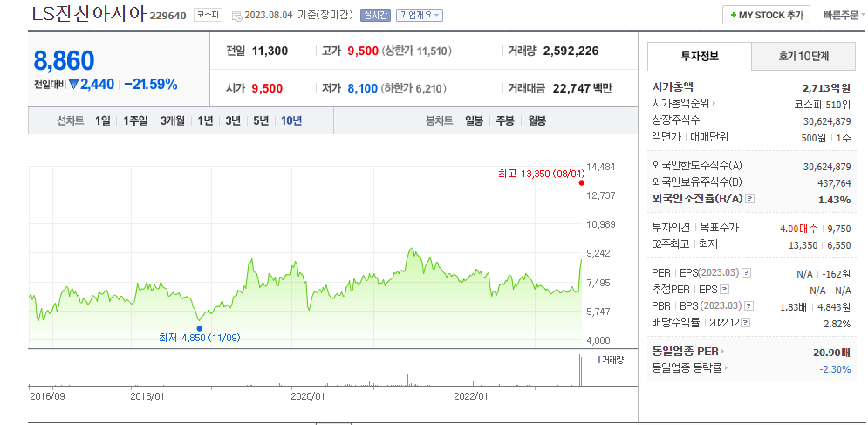868x425 pixels.
Task: Click the LS전선아시아 stock title
Action: coord(89,15)
